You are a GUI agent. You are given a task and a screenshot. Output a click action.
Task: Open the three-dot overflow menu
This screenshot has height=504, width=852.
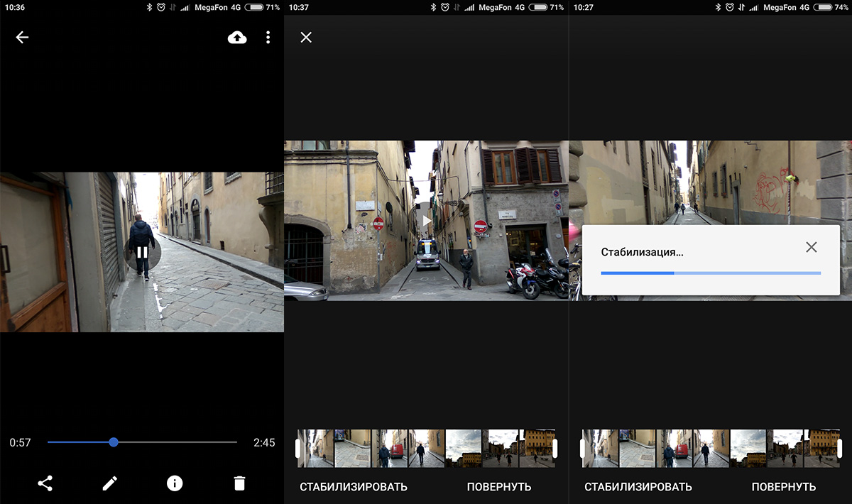tap(268, 38)
